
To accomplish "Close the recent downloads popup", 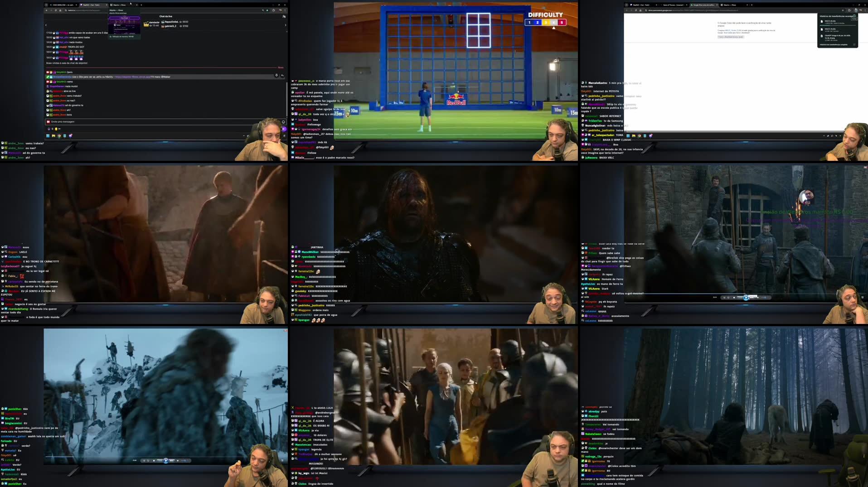I will 854,16.
